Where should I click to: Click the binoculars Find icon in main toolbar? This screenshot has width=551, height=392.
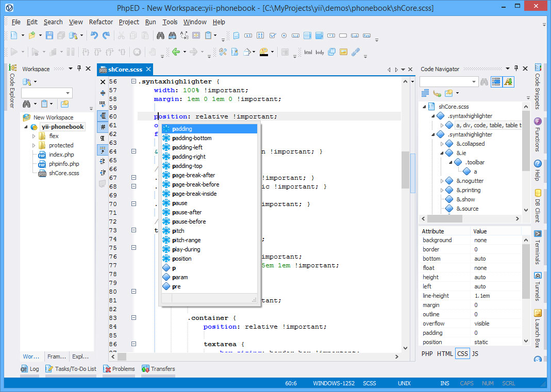[160, 36]
